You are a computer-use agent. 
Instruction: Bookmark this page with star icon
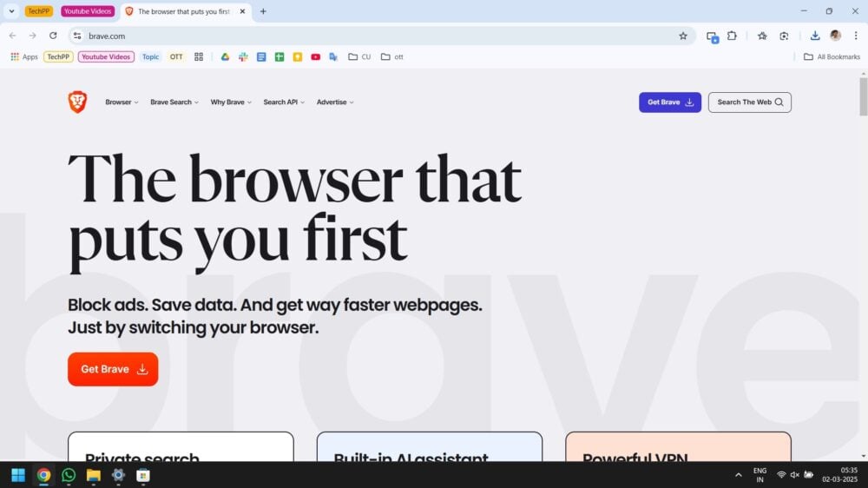click(x=683, y=36)
